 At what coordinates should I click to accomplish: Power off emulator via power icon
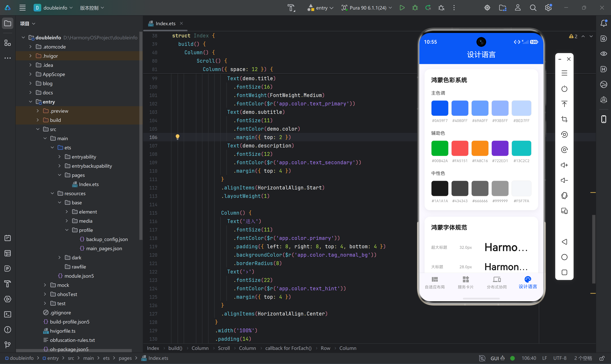point(564,89)
